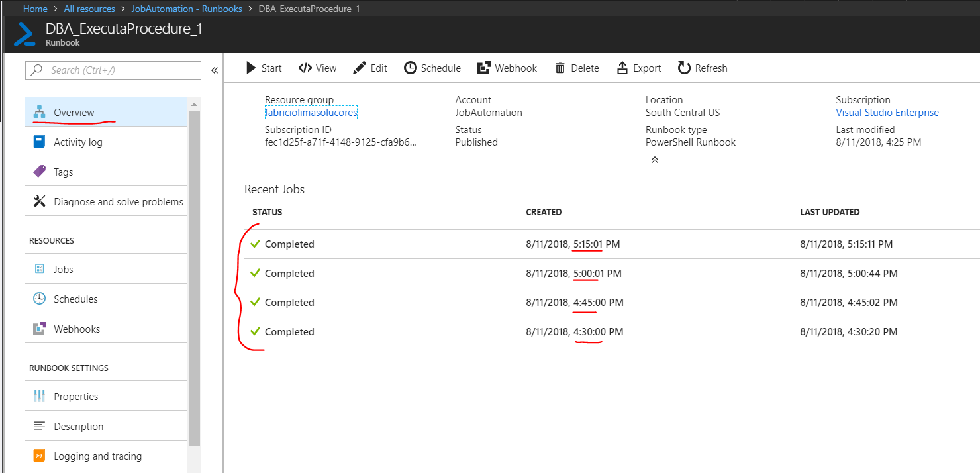Open the View code icon in toolbar
The image size is (980, 473).
[305, 68]
